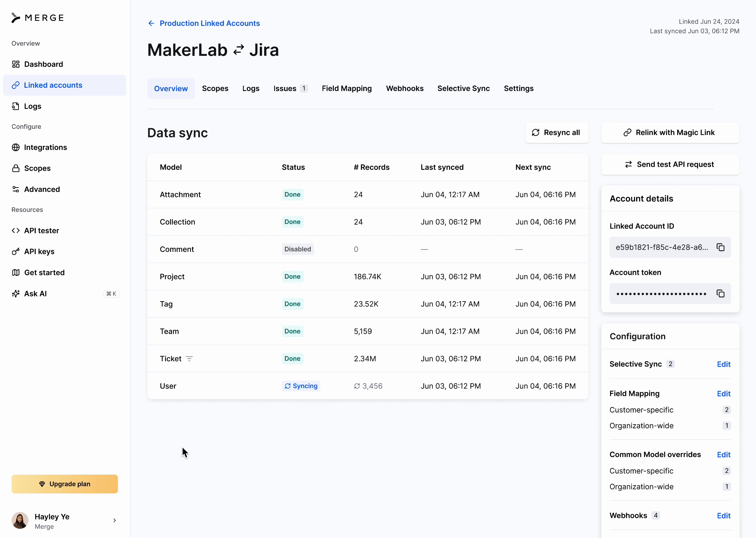This screenshot has height=538, width=756.
Task: Open Get started in sidebar
Action: [64, 272]
